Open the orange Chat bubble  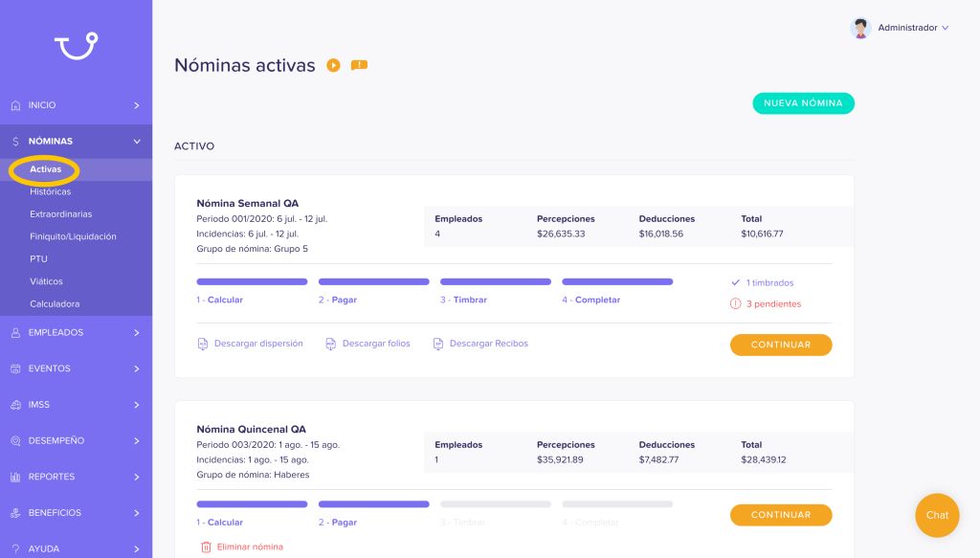[x=937, y=515]
